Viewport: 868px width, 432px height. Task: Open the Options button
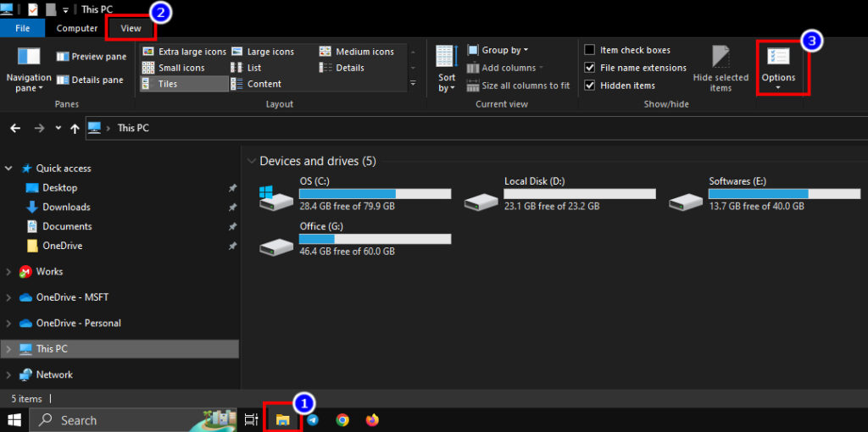(x=778, y=69)
